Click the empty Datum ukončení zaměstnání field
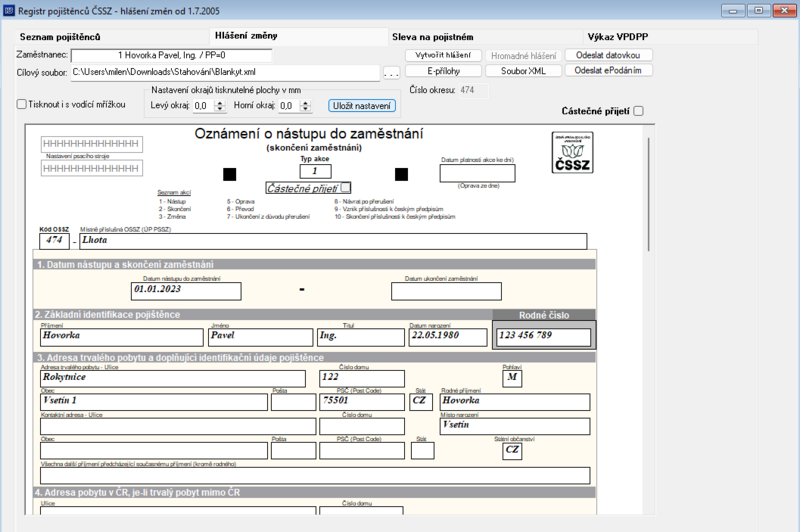 pyautogui.click(x=446, y=291)
